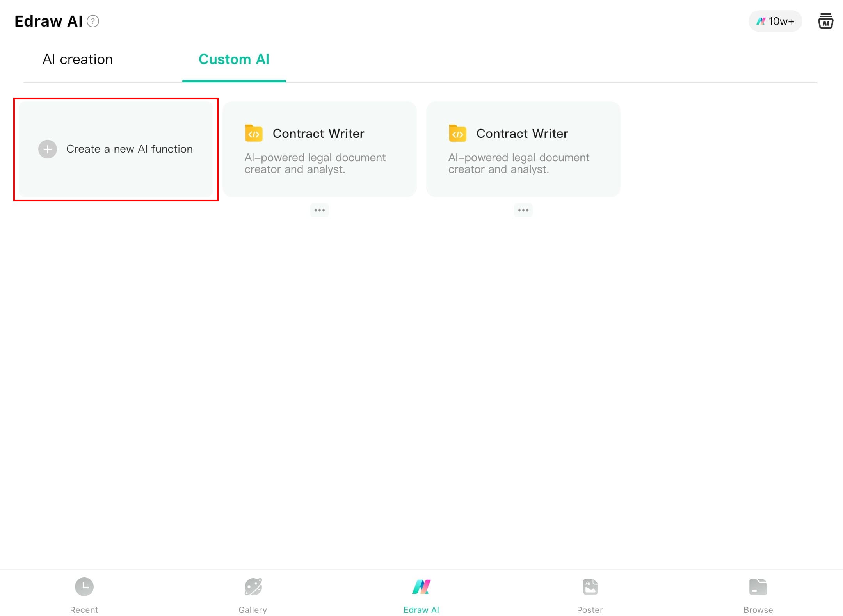Viewport: 843px width, 616px height.
Task: Tap the Edraw AI logo icon
Action: pos(421,587)
